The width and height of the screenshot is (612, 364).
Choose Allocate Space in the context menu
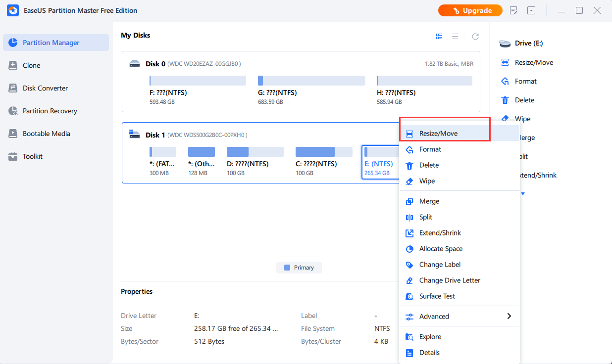[x=459, y=249]
